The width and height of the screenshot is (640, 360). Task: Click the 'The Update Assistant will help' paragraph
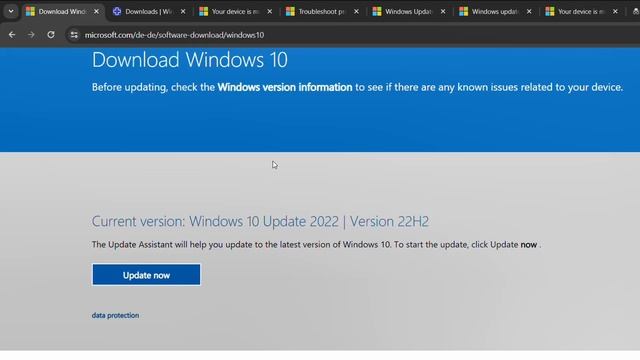pos(316,244)
